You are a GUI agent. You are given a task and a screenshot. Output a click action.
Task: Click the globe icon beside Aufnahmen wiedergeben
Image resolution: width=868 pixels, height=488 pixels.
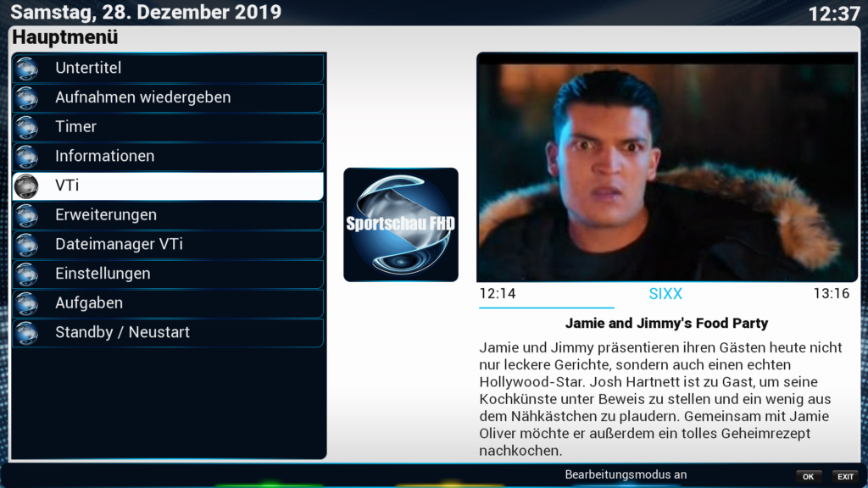26,98
